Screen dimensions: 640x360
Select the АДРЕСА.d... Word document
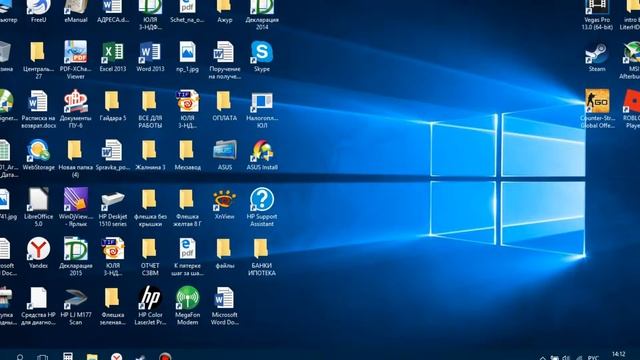coord(113,11)
